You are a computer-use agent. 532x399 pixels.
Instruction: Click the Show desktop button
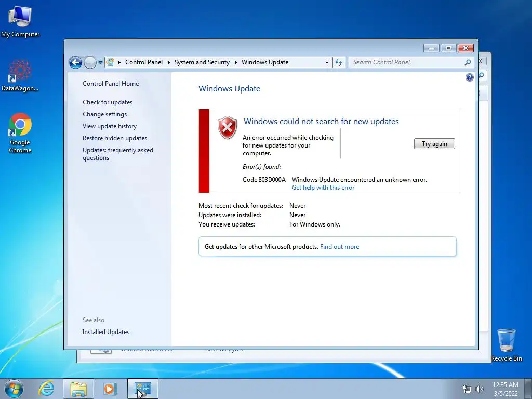(528, 389)
